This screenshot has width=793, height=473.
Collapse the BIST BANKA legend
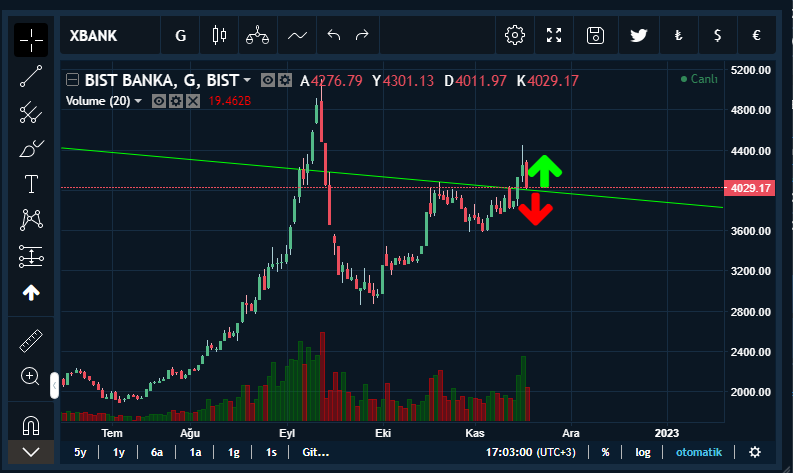72,80
